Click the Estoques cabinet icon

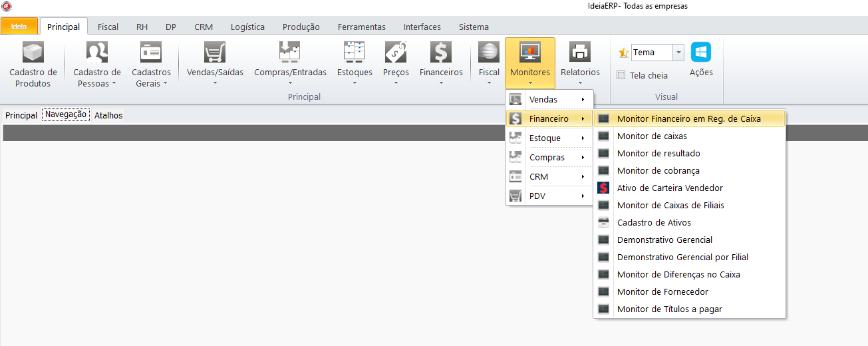[355, 53]
